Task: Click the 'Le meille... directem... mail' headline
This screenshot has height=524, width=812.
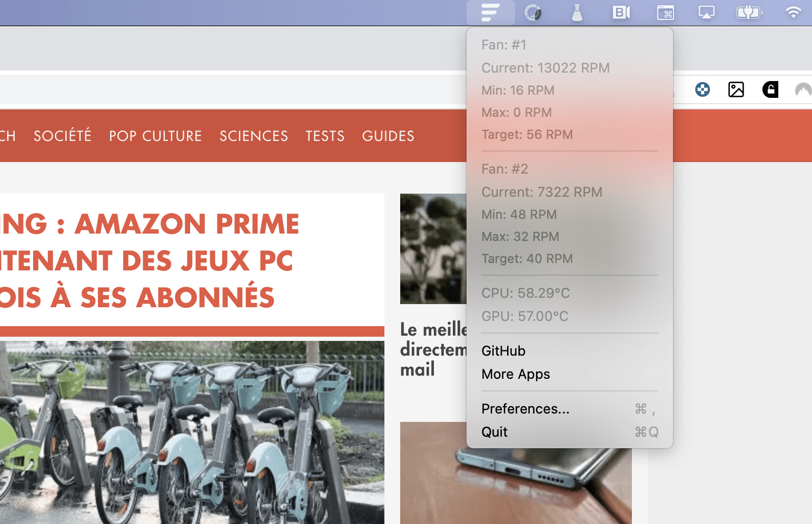Action: [x=433, y=349]
